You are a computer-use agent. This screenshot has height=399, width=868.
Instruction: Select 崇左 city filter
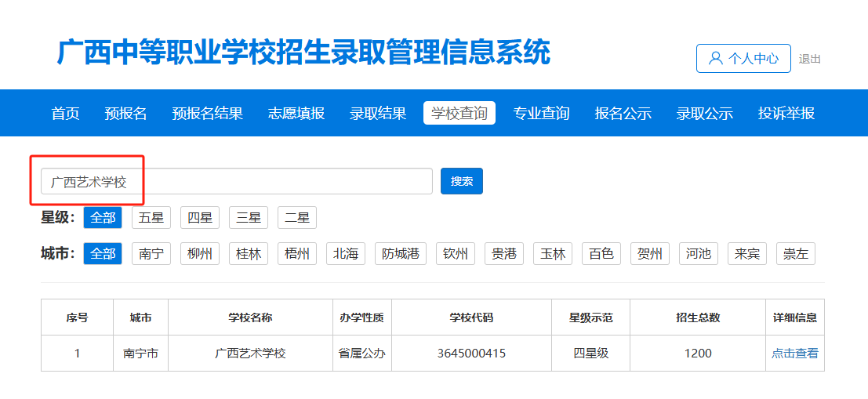coord(795,254)
